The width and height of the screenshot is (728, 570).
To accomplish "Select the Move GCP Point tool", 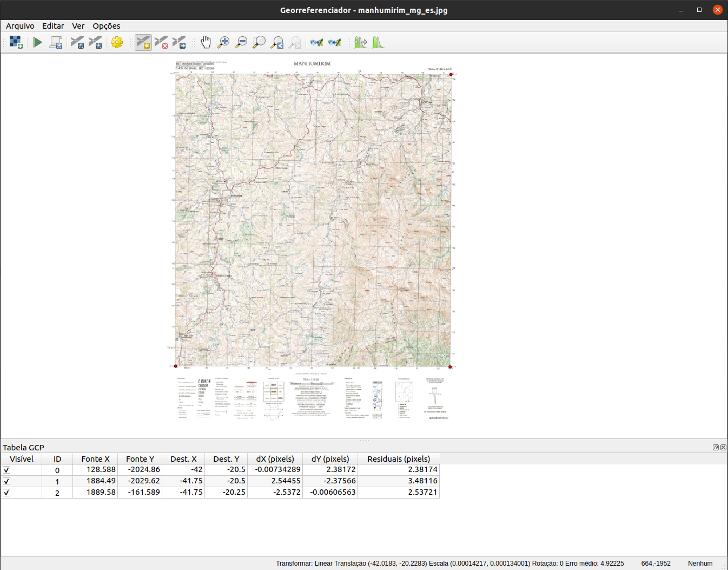I will tap(179, 42).
